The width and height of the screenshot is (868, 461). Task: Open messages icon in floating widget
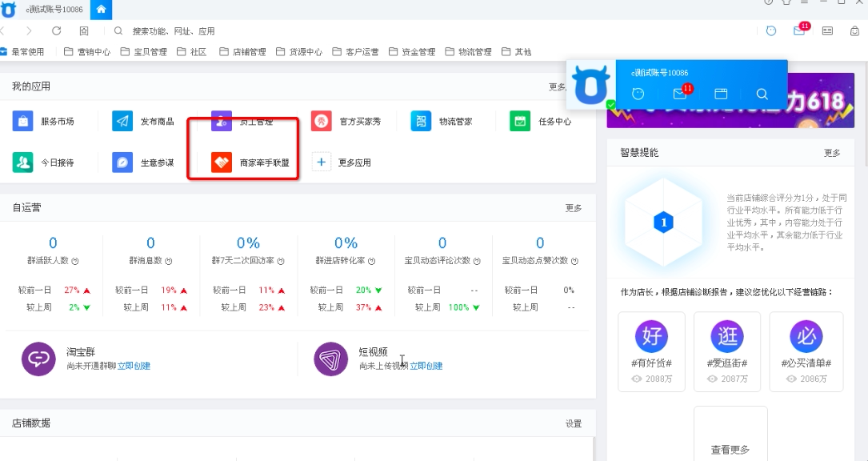pyautogui.click(x=681, y=93)
